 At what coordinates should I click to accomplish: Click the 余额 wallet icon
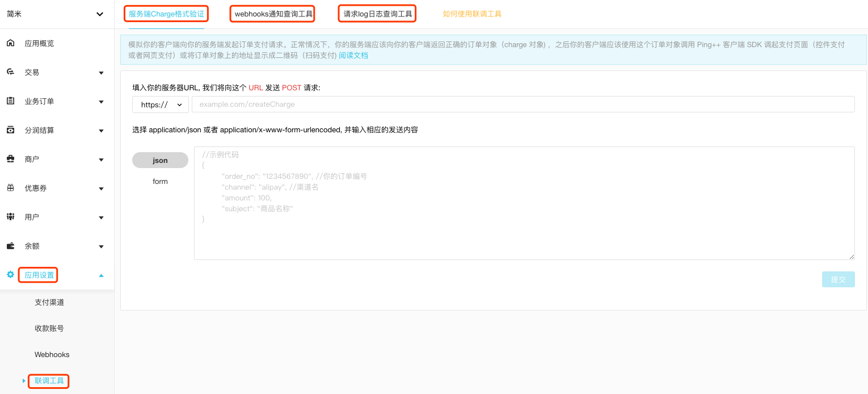click(x=10, y=246)
